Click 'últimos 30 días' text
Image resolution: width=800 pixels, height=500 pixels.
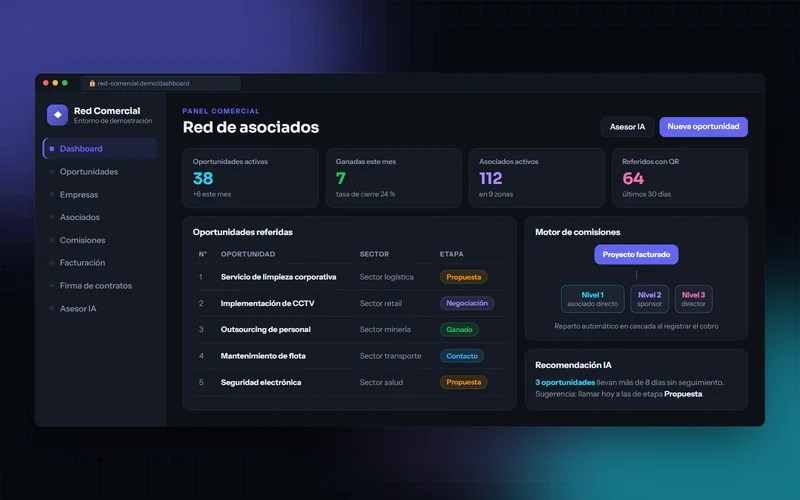[646, 194]
